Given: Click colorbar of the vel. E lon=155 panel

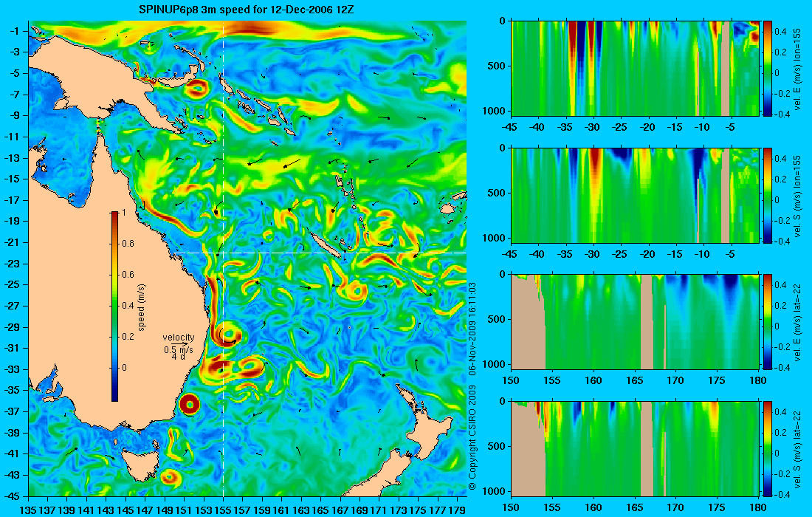Looking at the screenshot, I should click(767, 69).
